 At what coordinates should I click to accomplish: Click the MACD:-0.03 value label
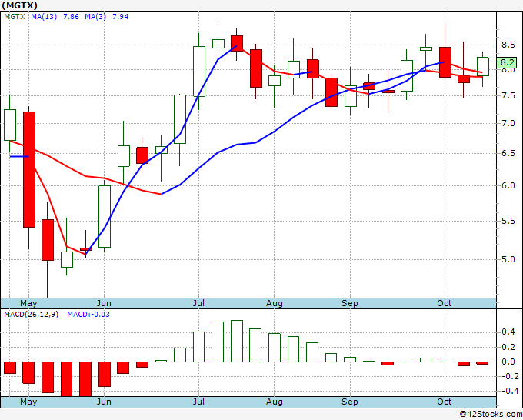click(88, 315)
